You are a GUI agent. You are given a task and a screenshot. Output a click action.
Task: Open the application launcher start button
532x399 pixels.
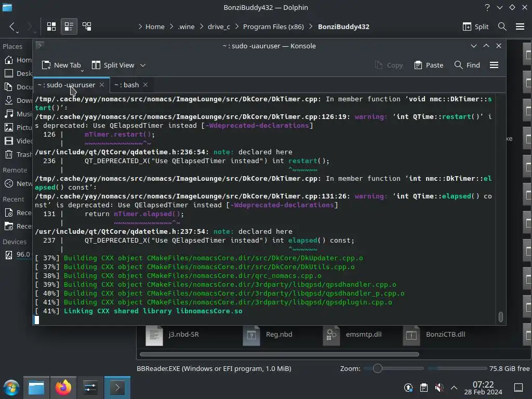coord(11,388)
